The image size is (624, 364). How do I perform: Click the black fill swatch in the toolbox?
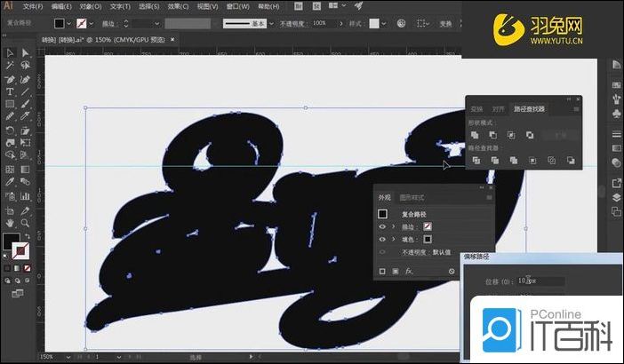click(x=11, y=241)
